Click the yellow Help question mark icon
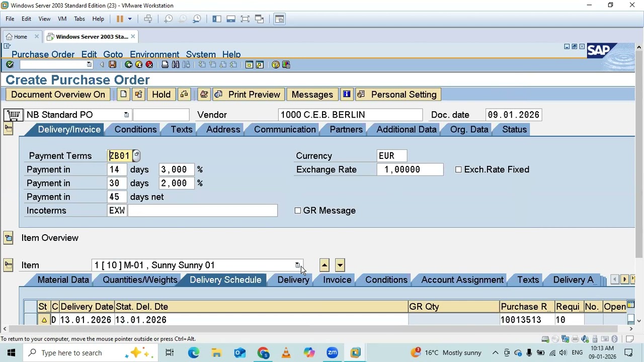The image size is (644, 362). coord(276,64)
